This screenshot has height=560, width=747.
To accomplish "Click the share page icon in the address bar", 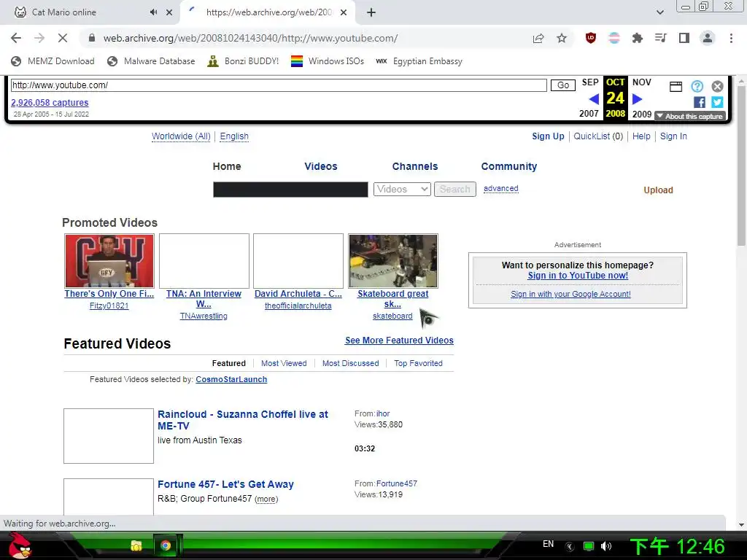I will pyautogui.click(x=538, y=38).
